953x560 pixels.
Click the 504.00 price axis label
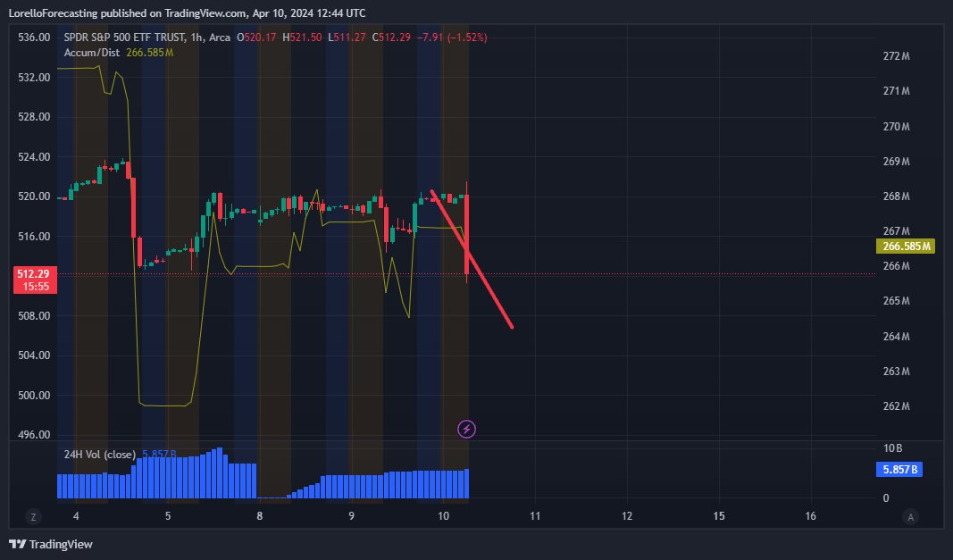coord(34,355)
